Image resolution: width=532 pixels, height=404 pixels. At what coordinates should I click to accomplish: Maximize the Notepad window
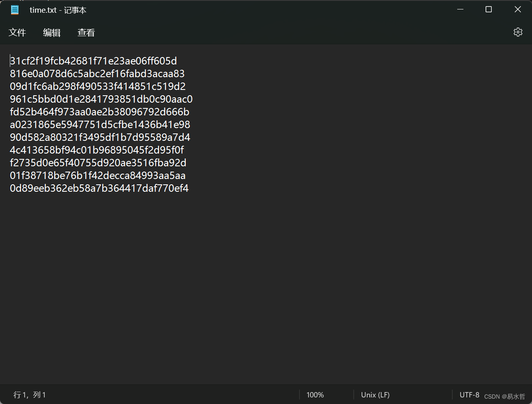click(488, 9)
